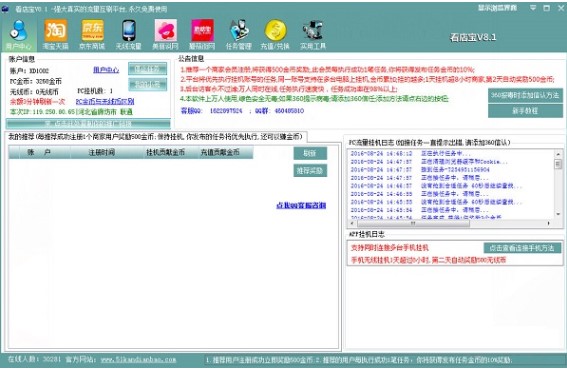
Task: Click the PC log scroll-right arrow
Action: coord(549,223)
